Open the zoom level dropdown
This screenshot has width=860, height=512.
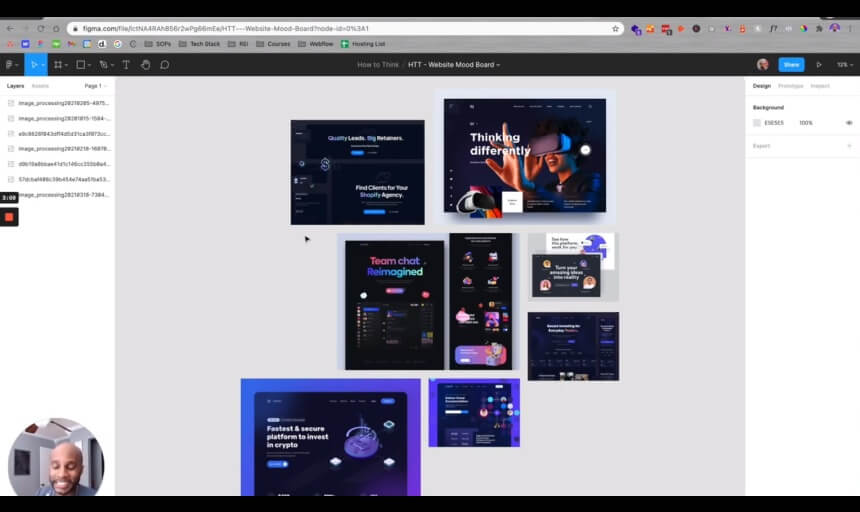pos(845,65)
